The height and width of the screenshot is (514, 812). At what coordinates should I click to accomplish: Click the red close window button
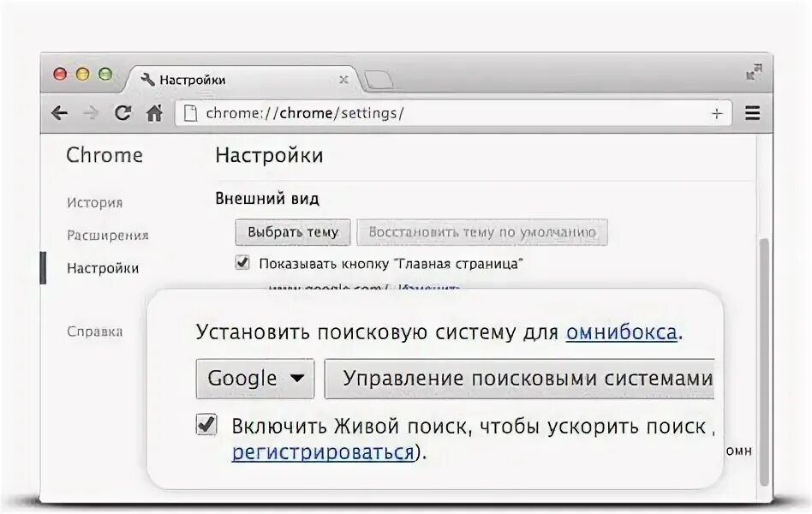click(60, 74)
